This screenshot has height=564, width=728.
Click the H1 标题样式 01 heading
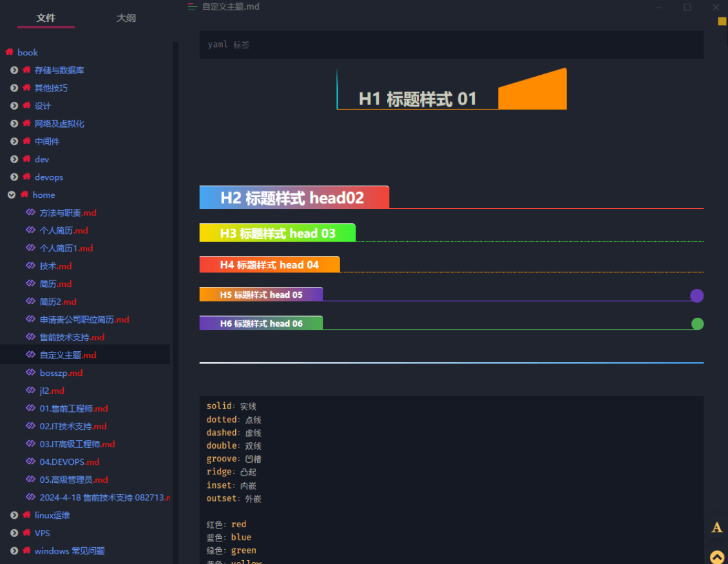coord(417,99)
